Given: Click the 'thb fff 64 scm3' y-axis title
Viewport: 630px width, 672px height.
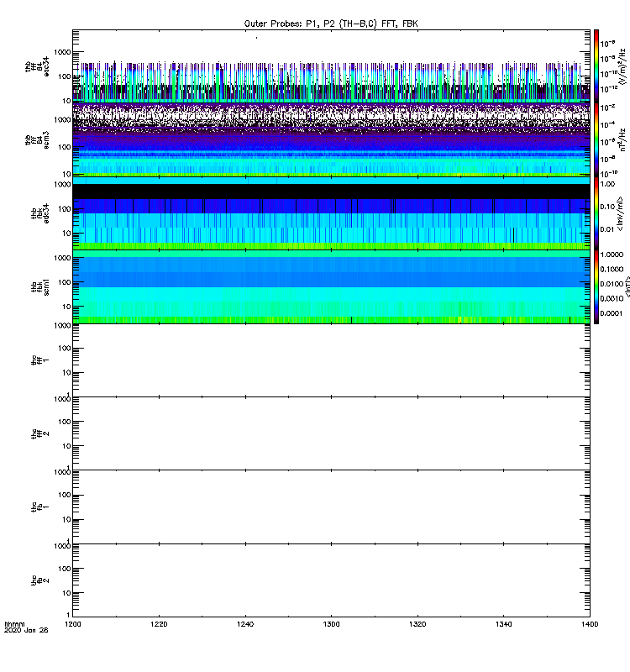Looking at the screenshot, I should (37, 140).
